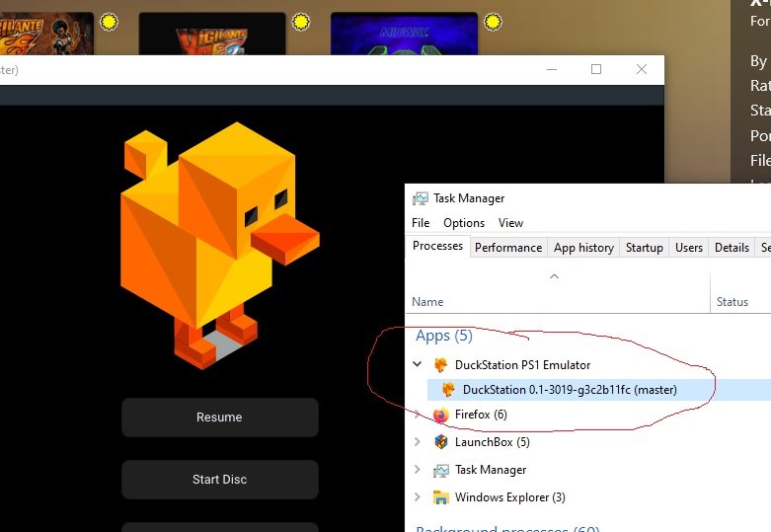The image size is (771, 532).
Task: Click the Resume button in DuckStation
Action: pyautogui.click(x=220, y=418)
